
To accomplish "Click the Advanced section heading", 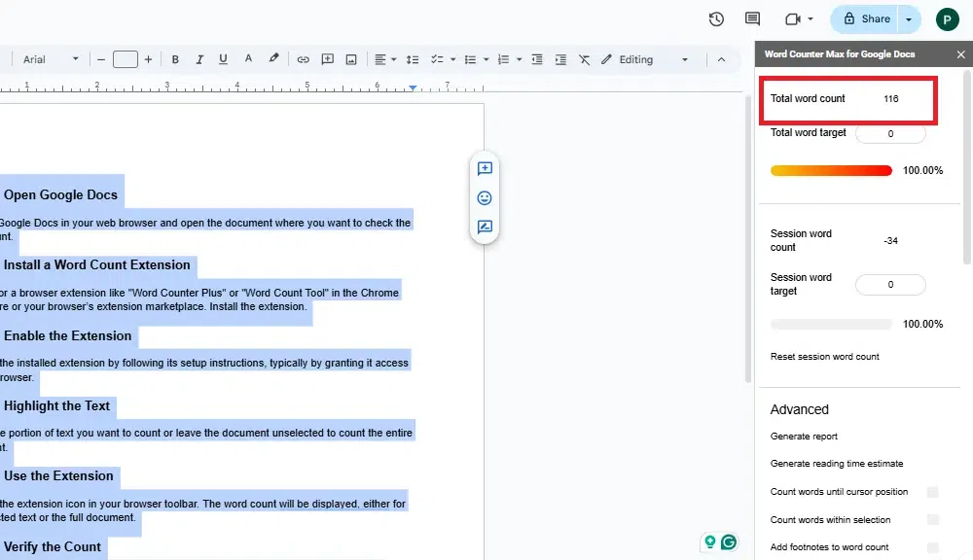I will 799,410.
